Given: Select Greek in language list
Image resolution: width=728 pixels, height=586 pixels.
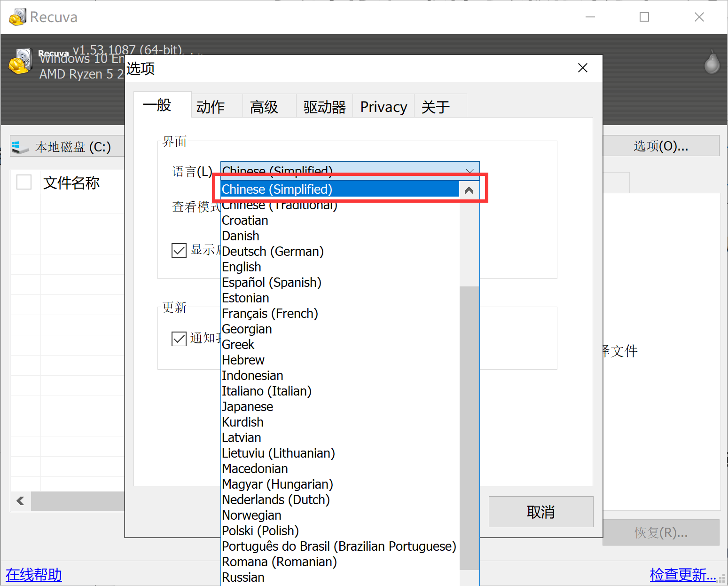Looking at the screenshot, I should 340,344.
